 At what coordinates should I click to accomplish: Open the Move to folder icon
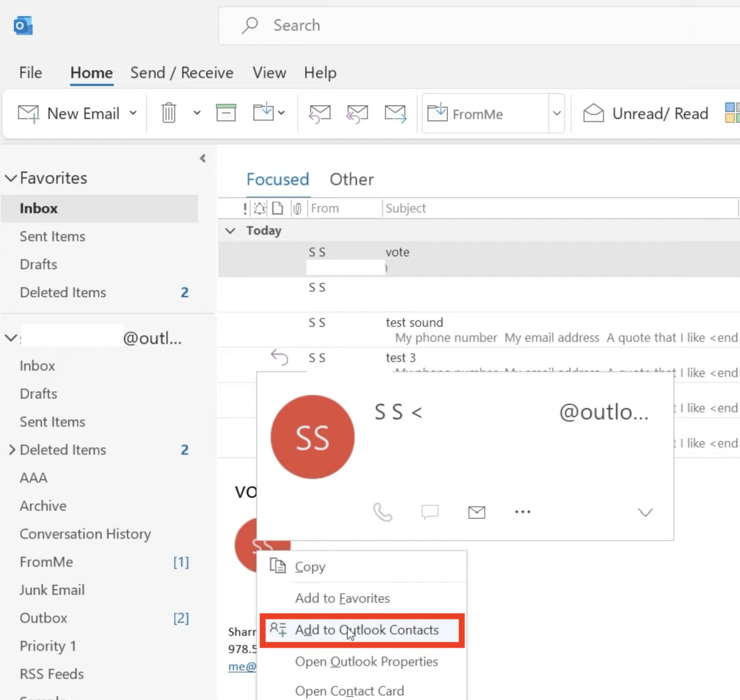click(264, 113)
